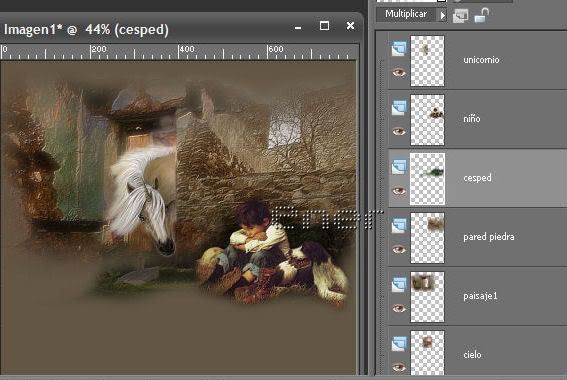Click raster layer type icon of niño
The width and height of the screenshot is (567, 380).
pyautogui.click(x=399, y=108)
